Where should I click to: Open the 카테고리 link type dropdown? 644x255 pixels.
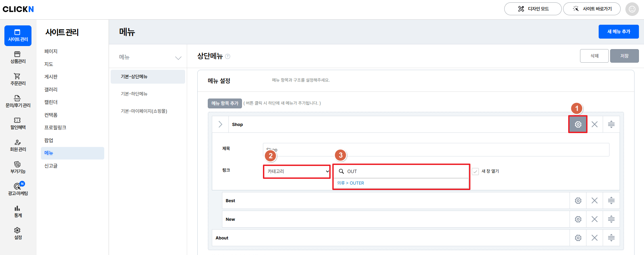(x=297, y=171)
